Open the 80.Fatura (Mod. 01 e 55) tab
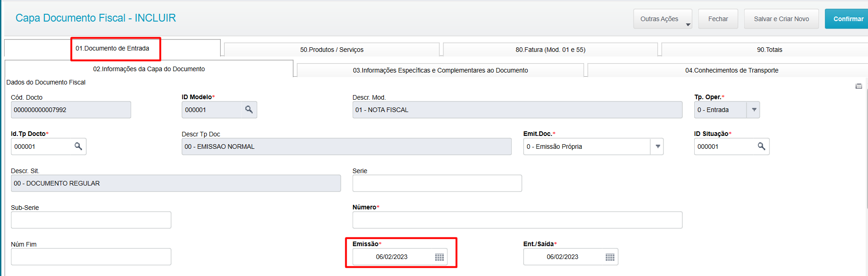The width and height of the screenshot is (868, 276). (550, 50)
